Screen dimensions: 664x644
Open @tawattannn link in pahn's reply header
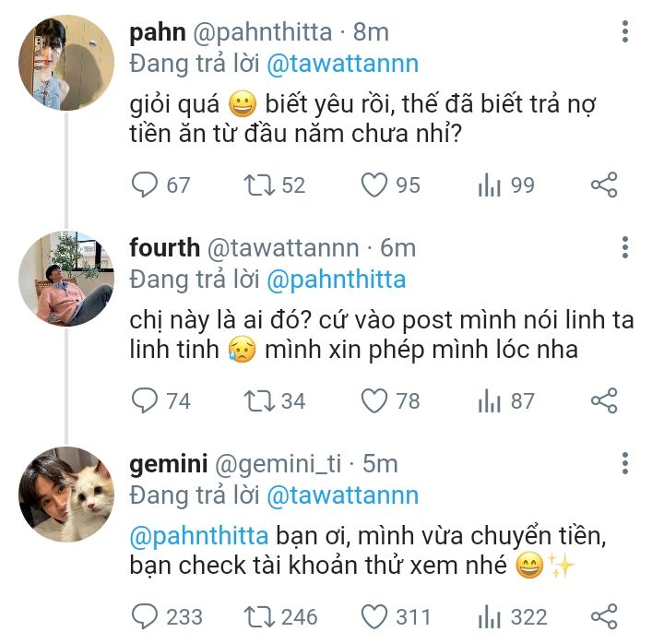[342, 64]
